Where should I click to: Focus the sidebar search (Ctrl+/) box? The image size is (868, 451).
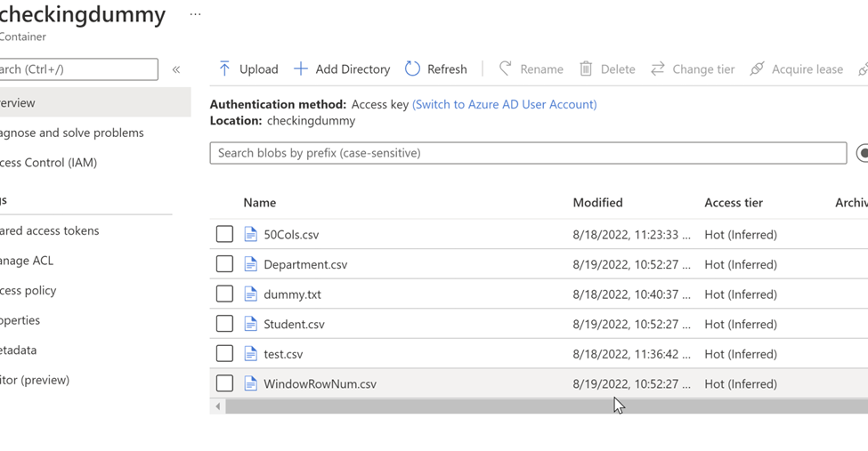pos(78,69)
